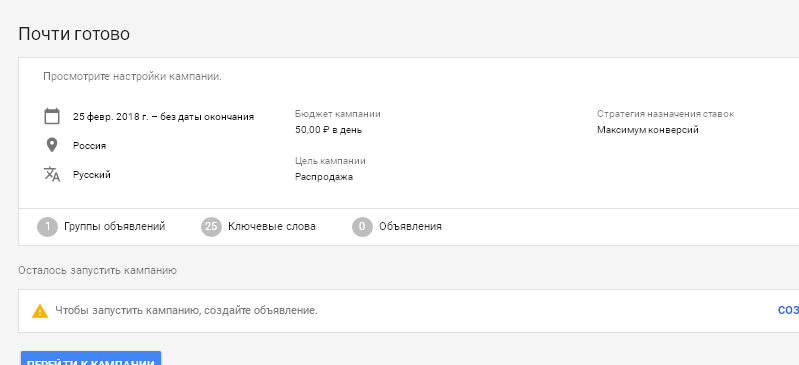Click the gray circle badge showing 0
Viewport: 799px width, 365px height.
pyautogui.click(x=362, y=227)
